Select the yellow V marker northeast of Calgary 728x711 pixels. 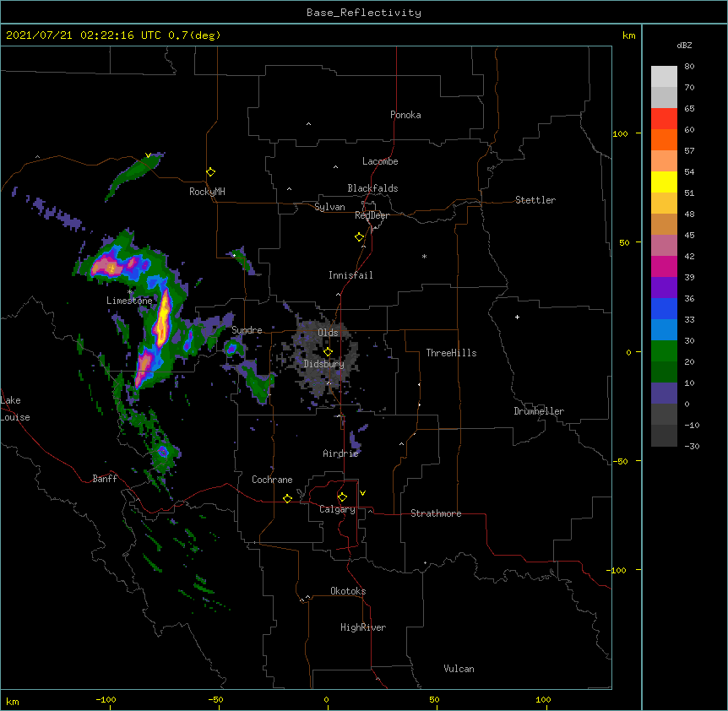pyautogui.click(x=362, y=493)
